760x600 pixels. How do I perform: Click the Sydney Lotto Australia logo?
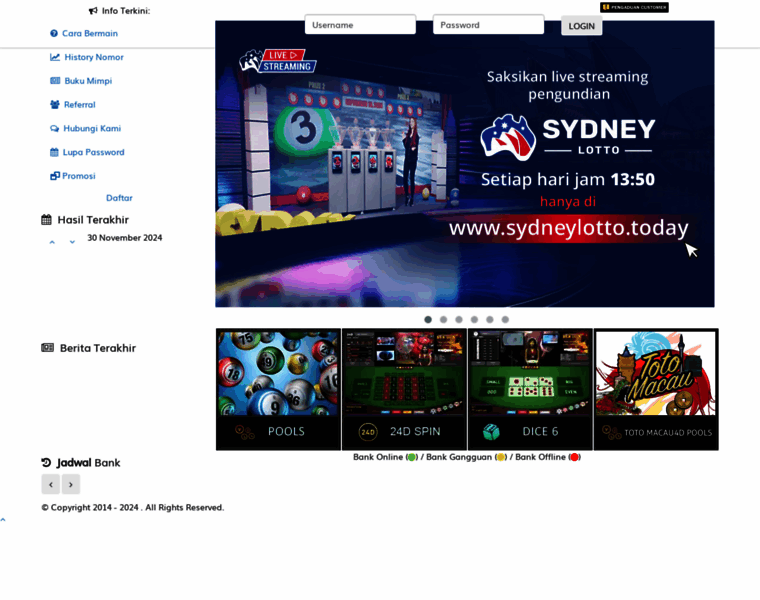point(508,138)
